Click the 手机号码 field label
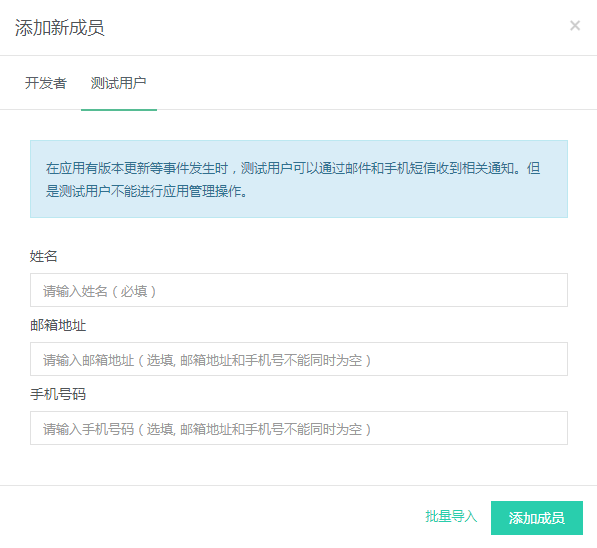 pyautogui.click(x=58, y=394)
